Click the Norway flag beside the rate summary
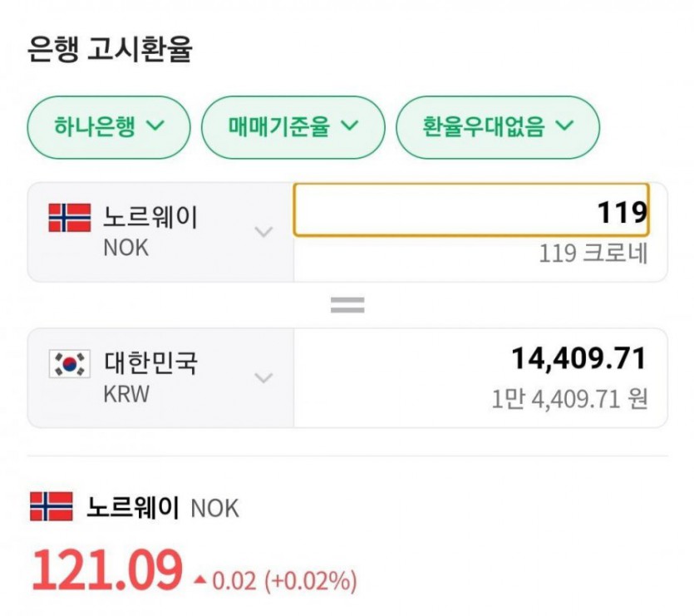694x616 pixels. click(x=51, y=506)
